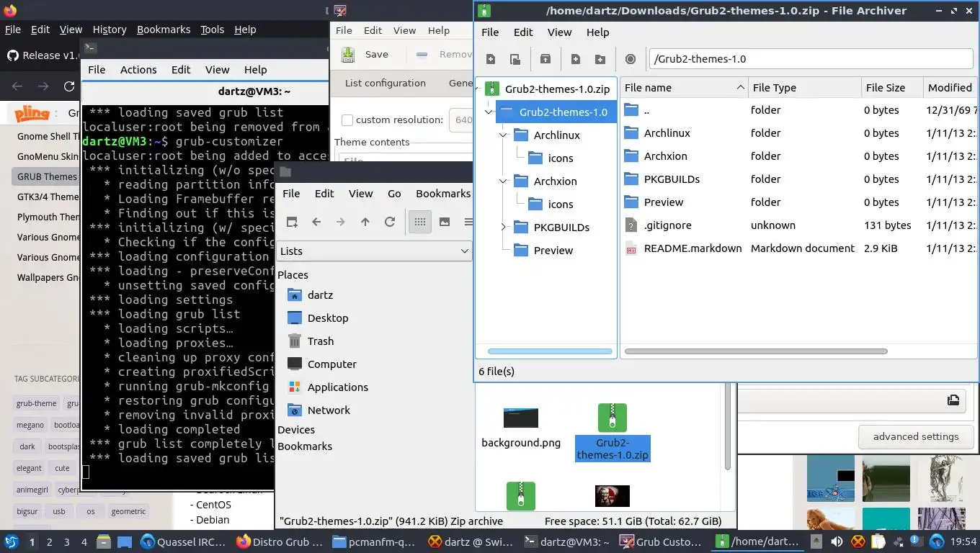The image size is (980, 553).
Task: Click the file manager vertical scrollbar
Action: (728, 426)
